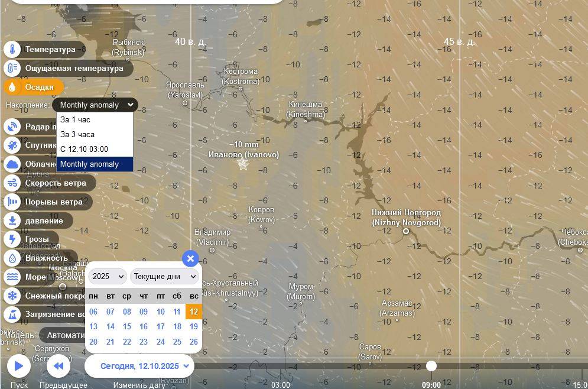Enable the thunderstorms lightning icon

pyautogui.click(x=12, y=239)
